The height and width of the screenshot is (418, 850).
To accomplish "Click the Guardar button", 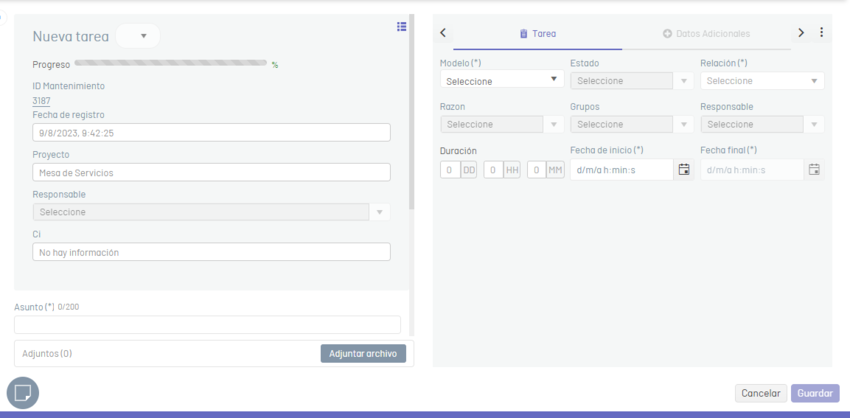I will tap(815, 393).
